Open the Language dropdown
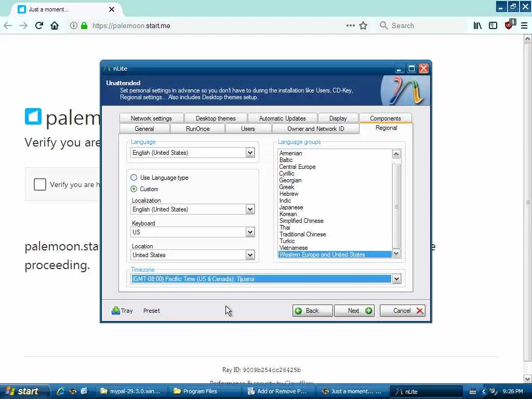 click(250, 153)
